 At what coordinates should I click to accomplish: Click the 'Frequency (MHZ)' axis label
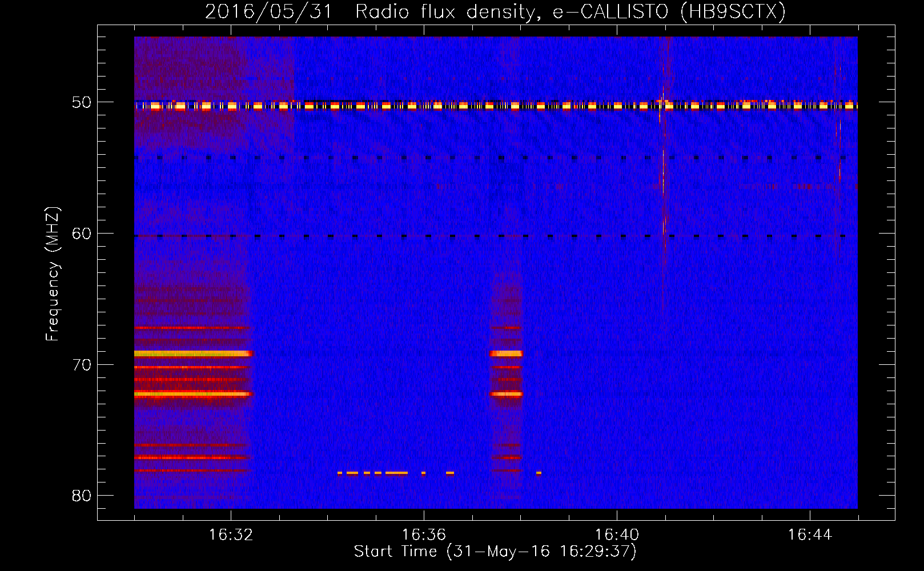pyautogui.click(x=52, y=274)
